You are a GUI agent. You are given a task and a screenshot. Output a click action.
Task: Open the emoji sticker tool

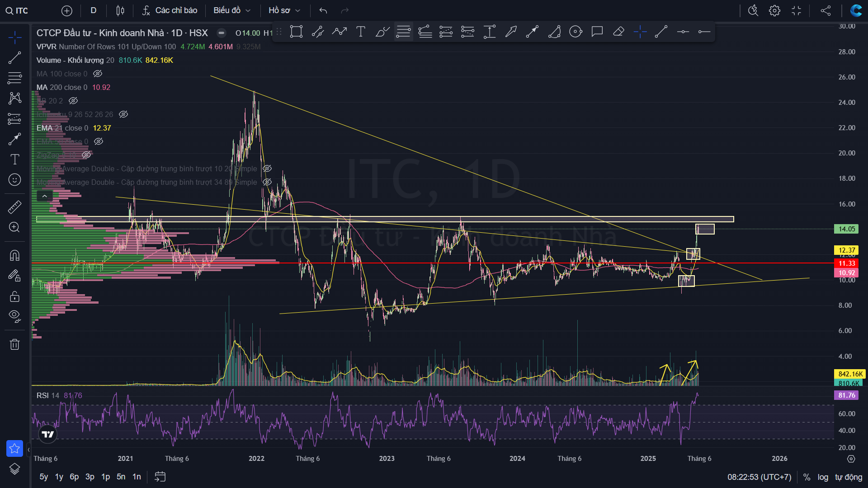point(14,180)
